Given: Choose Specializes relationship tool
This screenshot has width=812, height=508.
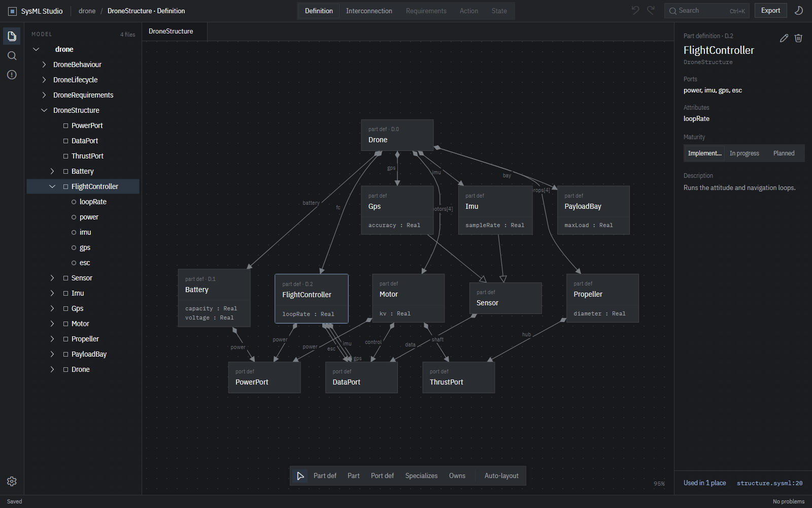Looking at the screenshot, I should 421,476.
